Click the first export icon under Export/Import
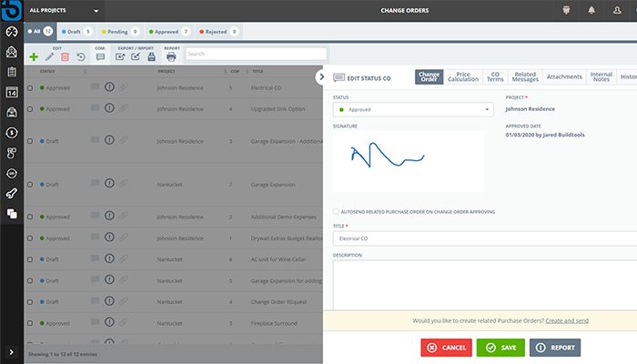 tap(120, 56)
